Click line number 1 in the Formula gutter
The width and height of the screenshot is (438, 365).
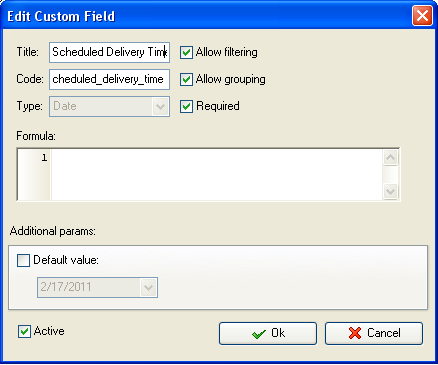44,157
